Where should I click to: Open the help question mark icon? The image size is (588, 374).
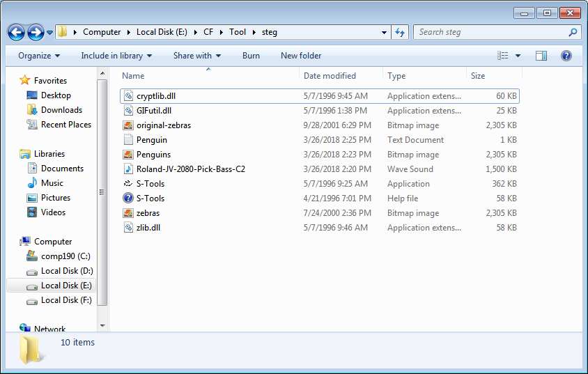[x=566, y=56]
